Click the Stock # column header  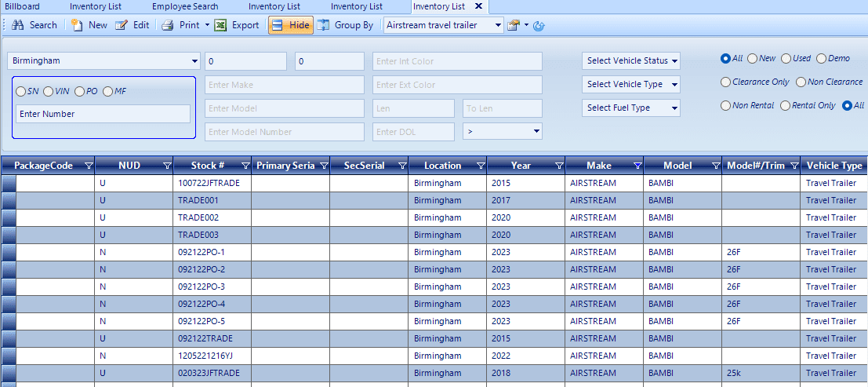point(208,166)
